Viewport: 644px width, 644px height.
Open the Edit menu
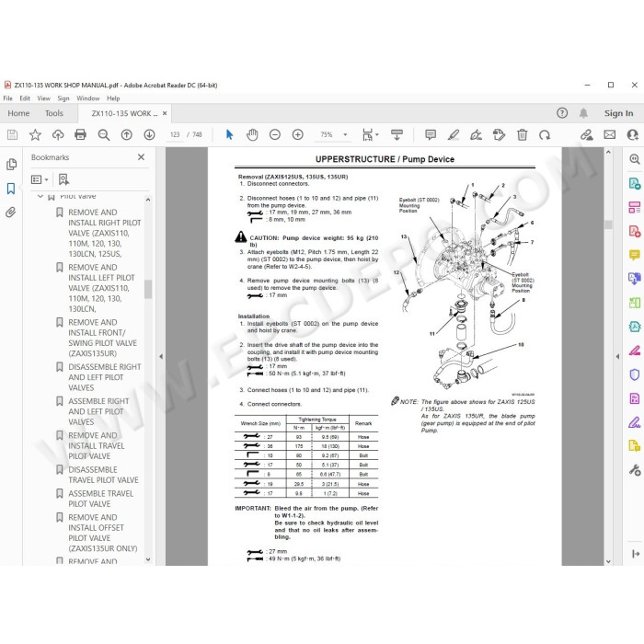[x=25, y=98]
